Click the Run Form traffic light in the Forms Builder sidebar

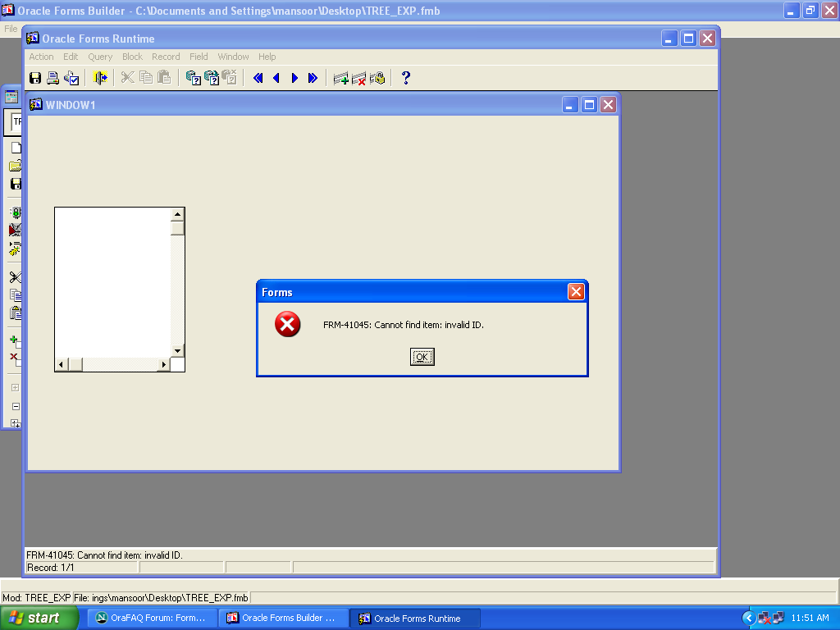tap(16, 212)
